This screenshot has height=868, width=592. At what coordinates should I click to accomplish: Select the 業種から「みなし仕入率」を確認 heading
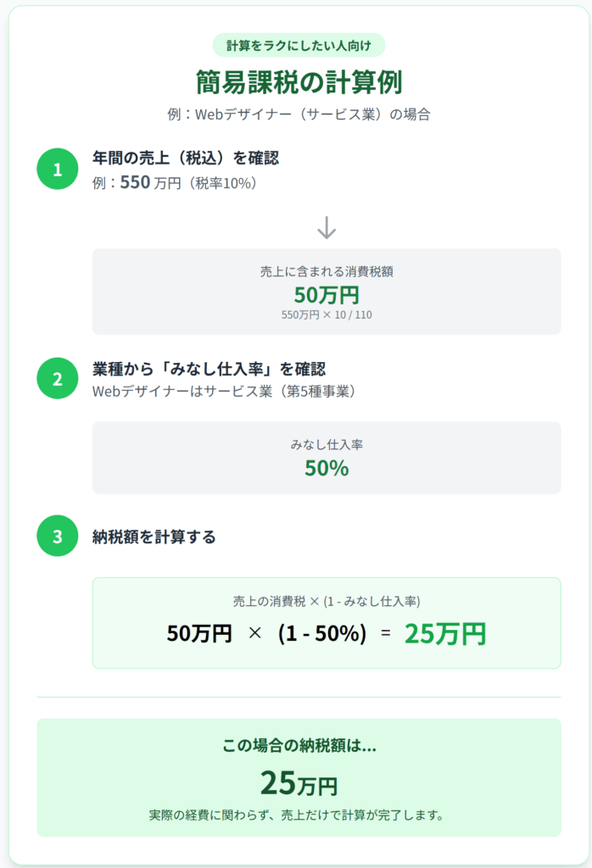[x=209, y=369]
